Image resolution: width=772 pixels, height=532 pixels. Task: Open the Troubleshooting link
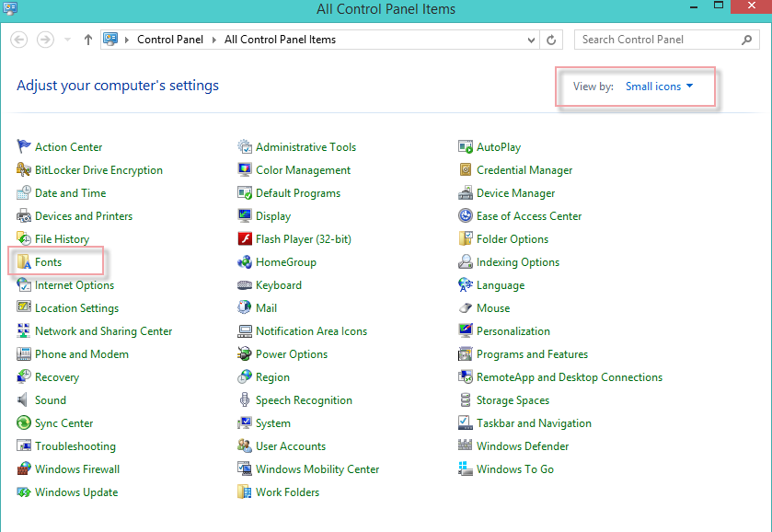point(75,446)
